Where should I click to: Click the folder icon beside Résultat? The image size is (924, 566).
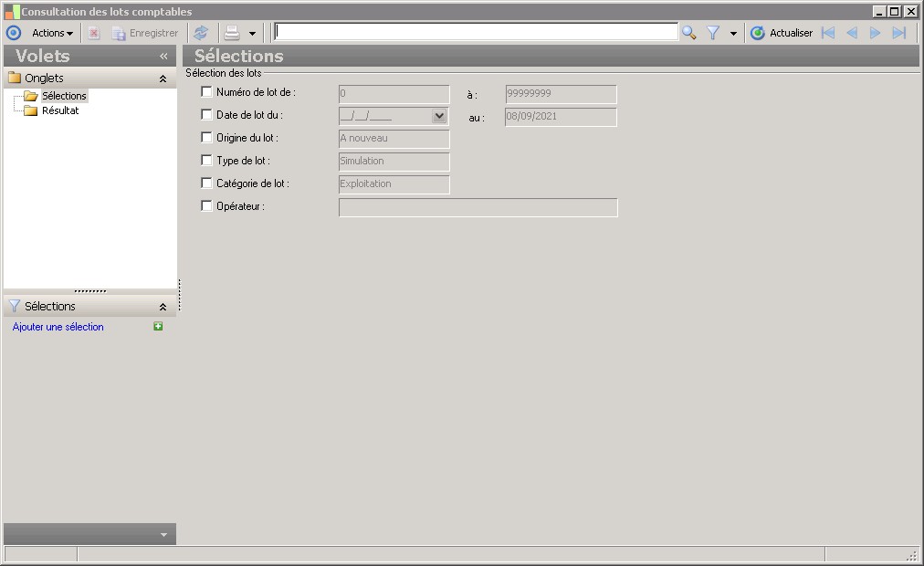31,110
